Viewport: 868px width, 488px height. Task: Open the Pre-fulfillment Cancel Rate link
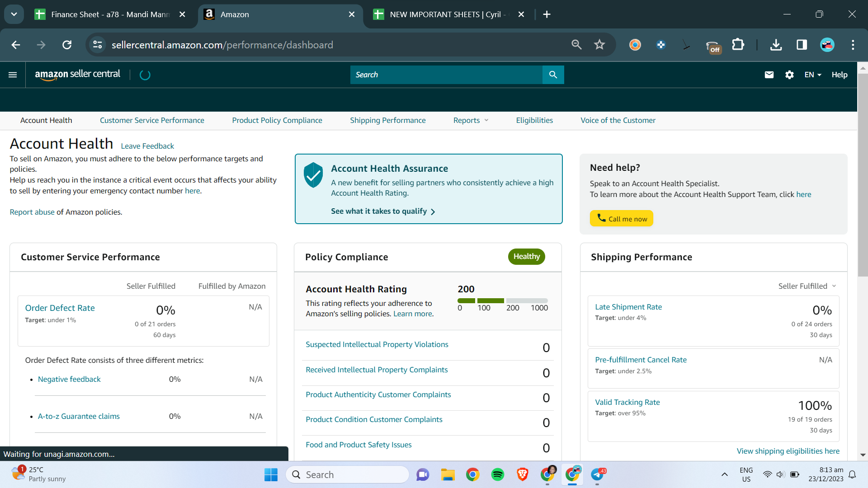pyautogui.click(x=641, y=360)
